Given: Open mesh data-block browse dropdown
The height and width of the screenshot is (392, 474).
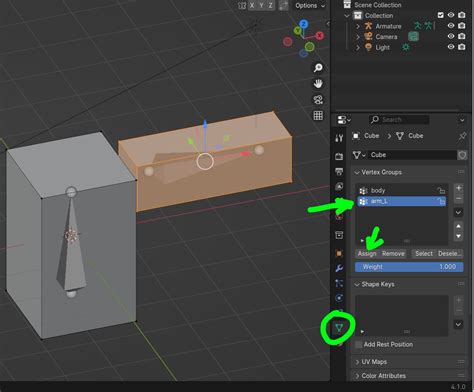Looking at the screenshot, I should (359, 155).
